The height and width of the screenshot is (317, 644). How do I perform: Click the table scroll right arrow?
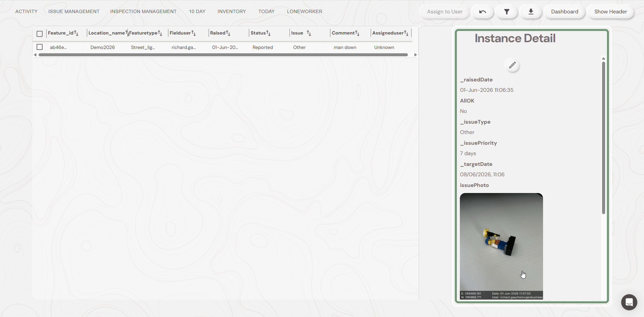tap(415, 55)
